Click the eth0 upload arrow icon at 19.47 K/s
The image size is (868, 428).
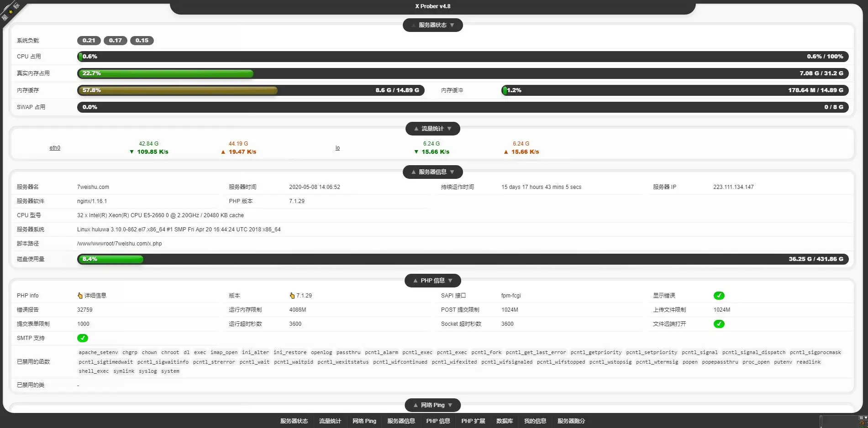(x=223, y=152)
